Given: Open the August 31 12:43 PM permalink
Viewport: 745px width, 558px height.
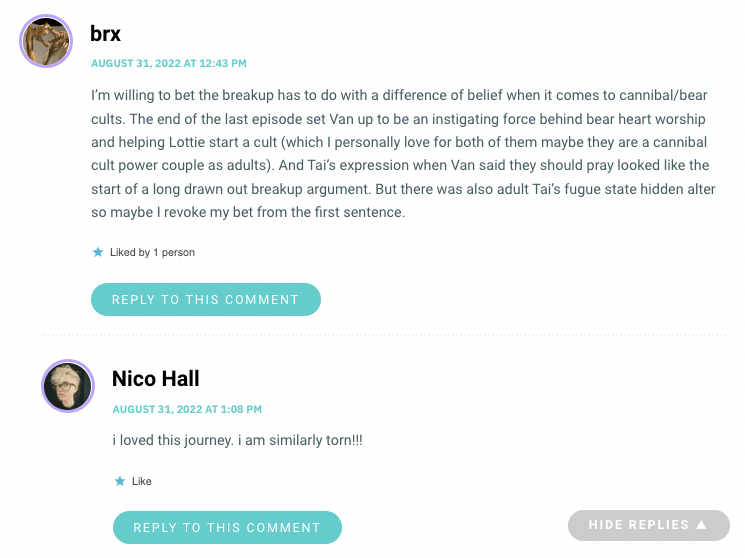Looking at the screenshot, I should (x=169, y=63).
